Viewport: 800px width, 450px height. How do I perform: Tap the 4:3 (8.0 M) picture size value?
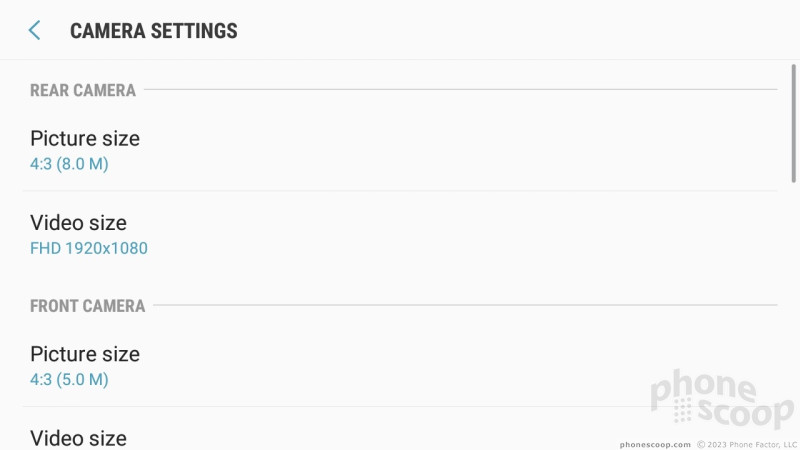[x=69, y=164]
